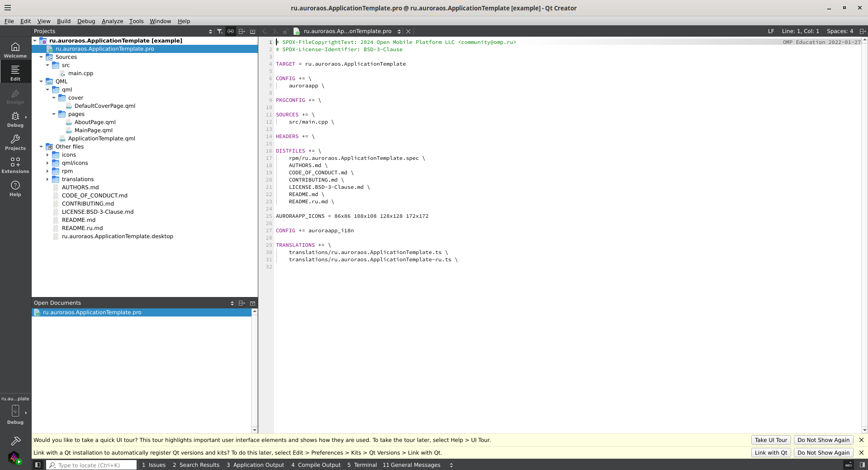This screenshot has width=868, height=470.
Task: Open the Compile Output pane tab
Action: (316, 465)
